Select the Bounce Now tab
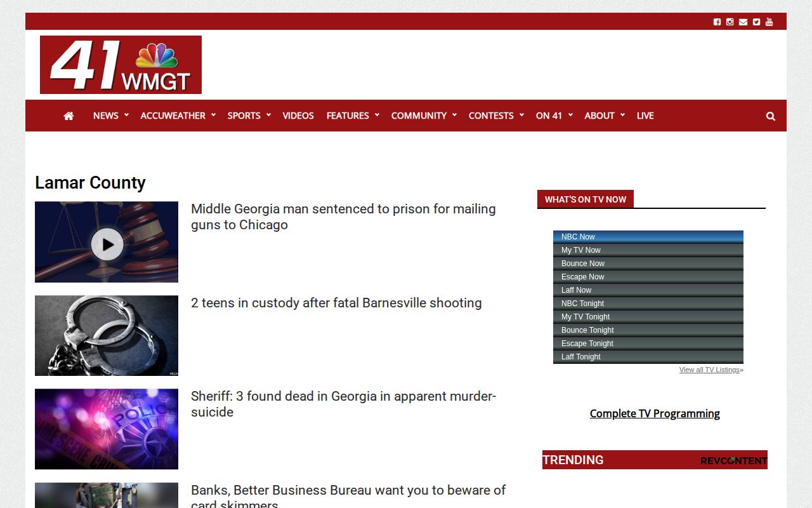The image size is (812, 508). click(648, 264)
